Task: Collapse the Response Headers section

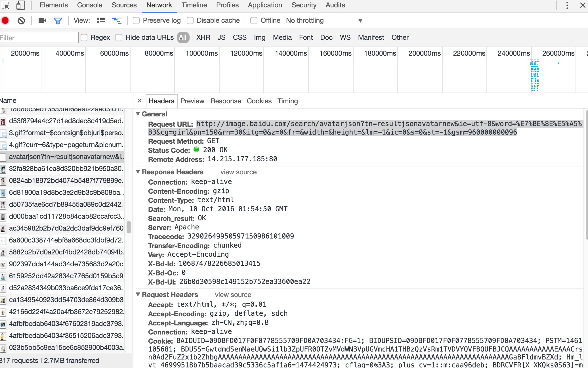Action: tap(138, 172)
